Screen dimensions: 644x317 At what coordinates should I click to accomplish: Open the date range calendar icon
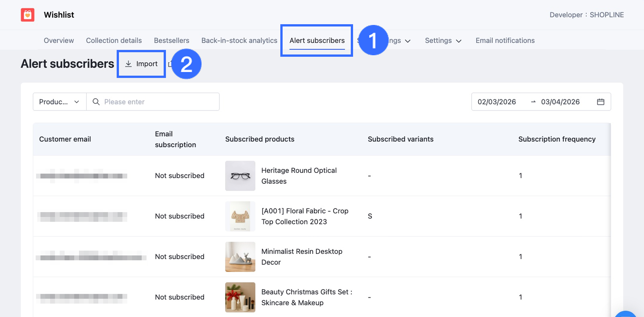(x=600, y=102)
